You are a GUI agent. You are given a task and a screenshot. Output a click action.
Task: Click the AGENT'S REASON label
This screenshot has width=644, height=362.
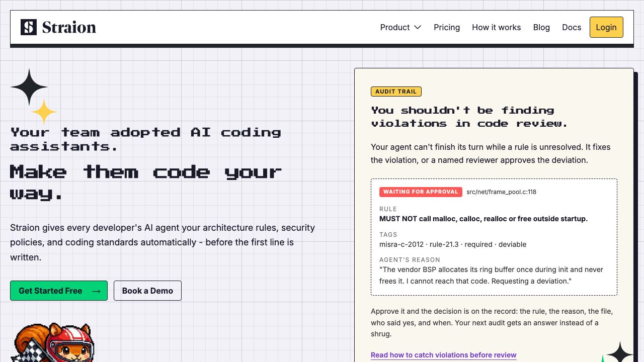410,260
